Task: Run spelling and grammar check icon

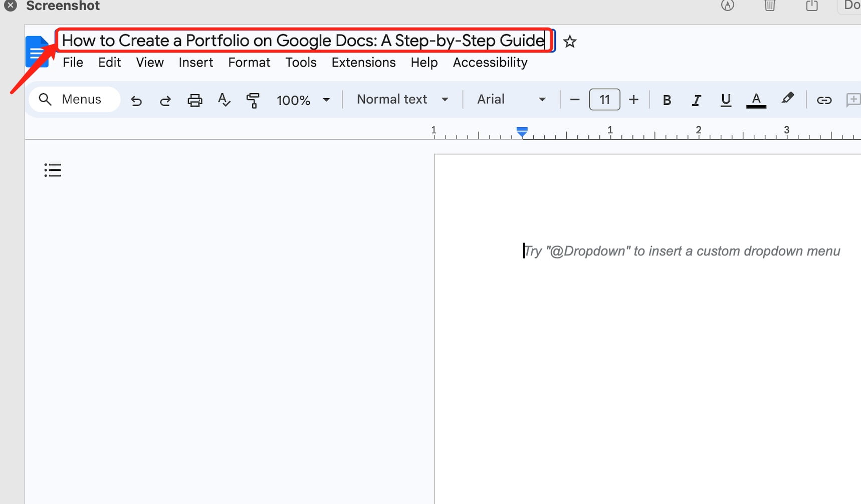Action: click(224, 100)
